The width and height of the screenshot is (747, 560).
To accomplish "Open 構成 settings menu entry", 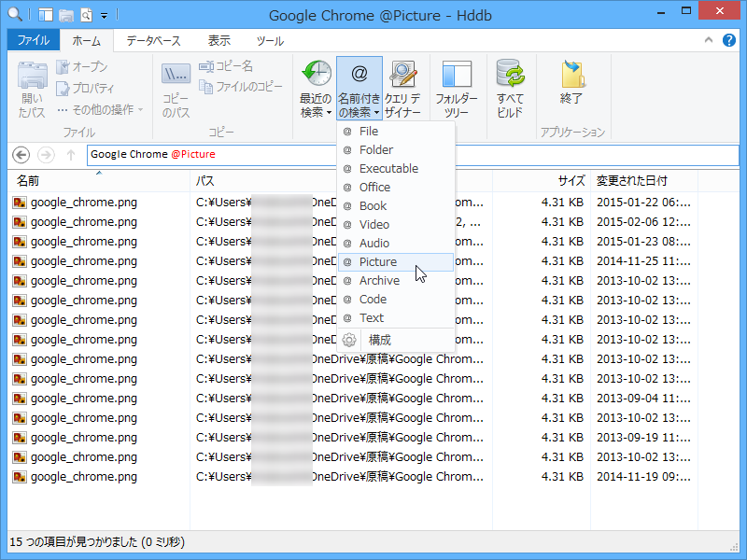I will tap(395, 340).
